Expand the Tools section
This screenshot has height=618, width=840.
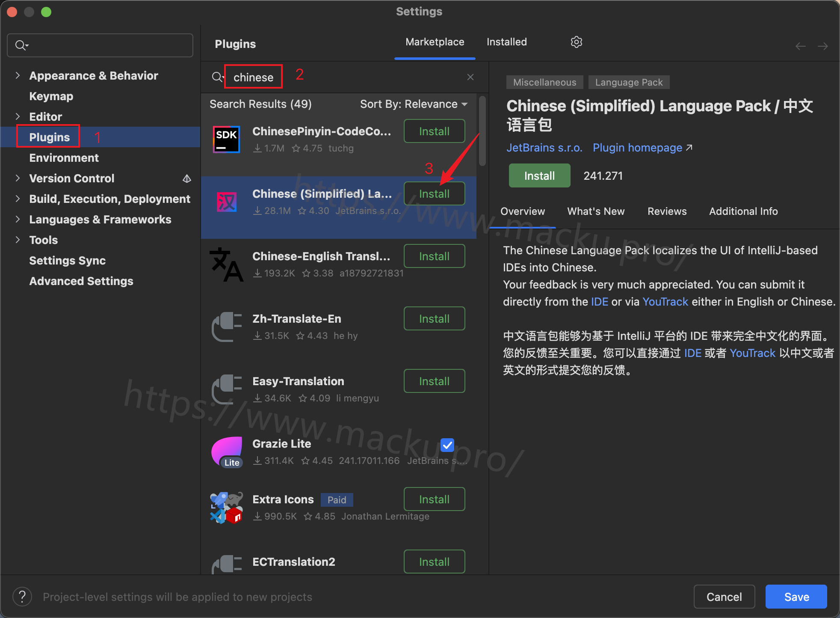click(18, 240)
